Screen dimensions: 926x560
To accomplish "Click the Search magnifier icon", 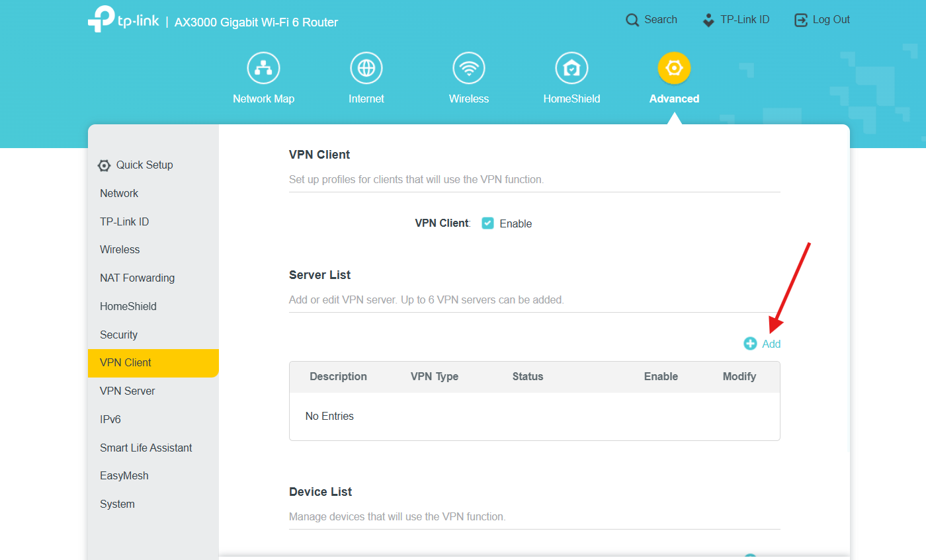I will [x=632, y=20].
